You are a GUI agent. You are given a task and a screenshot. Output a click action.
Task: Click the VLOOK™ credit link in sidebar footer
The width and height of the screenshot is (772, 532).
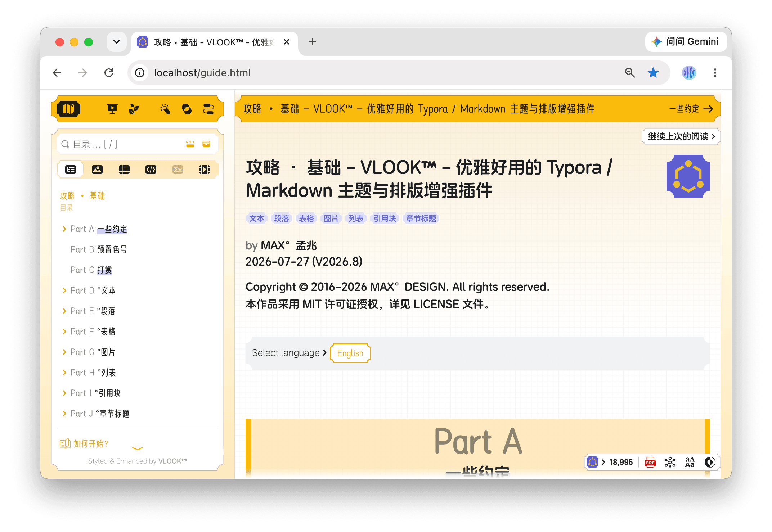173,461
